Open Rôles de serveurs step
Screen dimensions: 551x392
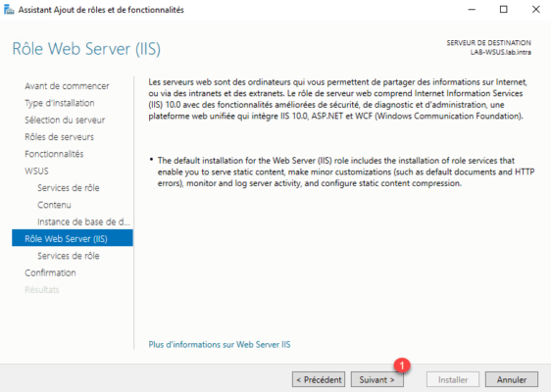pyautogui.click(x=59, y=136)
